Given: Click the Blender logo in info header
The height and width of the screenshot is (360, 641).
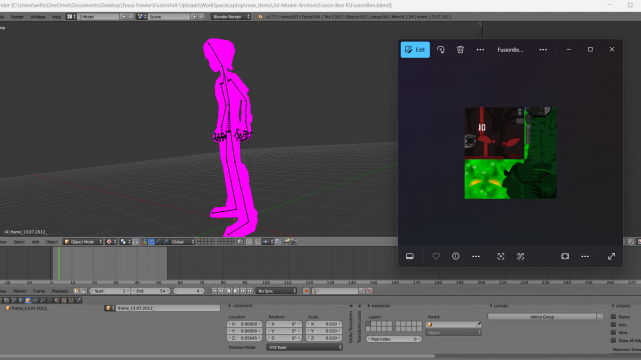Looking at the screenshot, I should [260, 17].
